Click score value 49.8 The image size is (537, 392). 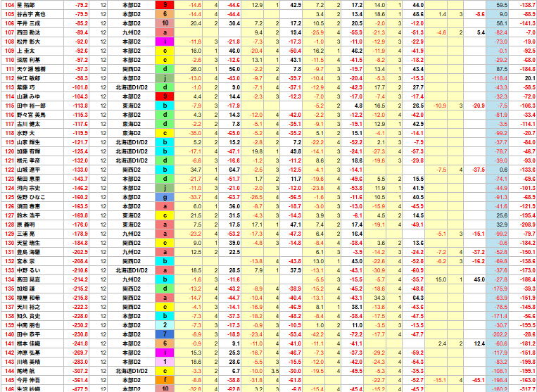click(295, 151)
